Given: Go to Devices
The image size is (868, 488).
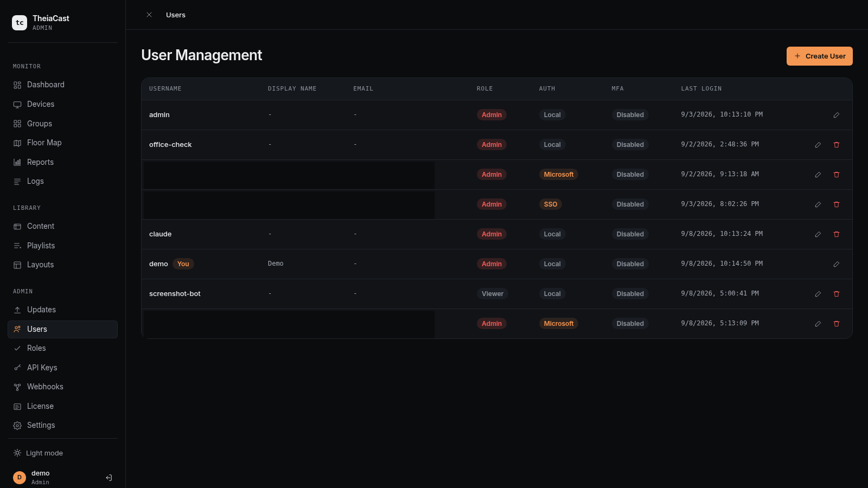Looking at the screenshot, I should pos(62,104).
